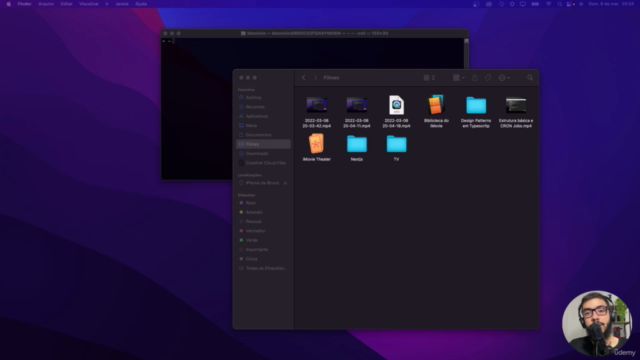Open Control Center in menu bar
The height and width of the screenshot is (360, 640).
569,4
